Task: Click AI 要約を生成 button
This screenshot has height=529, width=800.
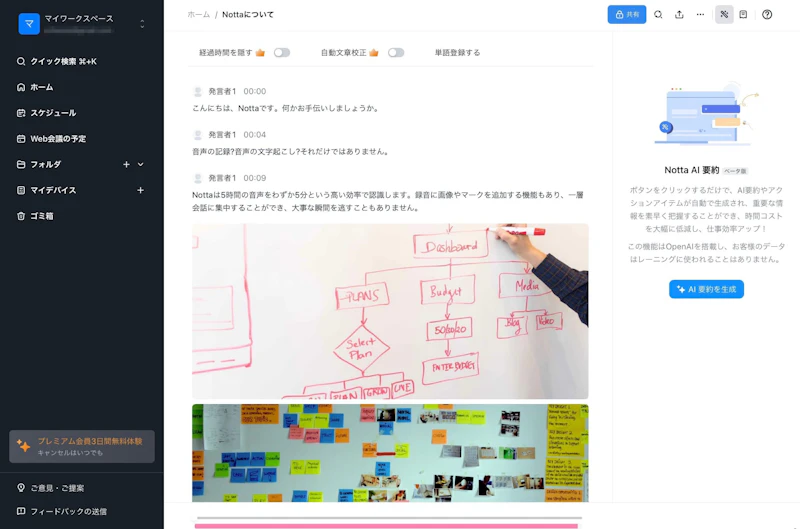Action: coord(706,289)
